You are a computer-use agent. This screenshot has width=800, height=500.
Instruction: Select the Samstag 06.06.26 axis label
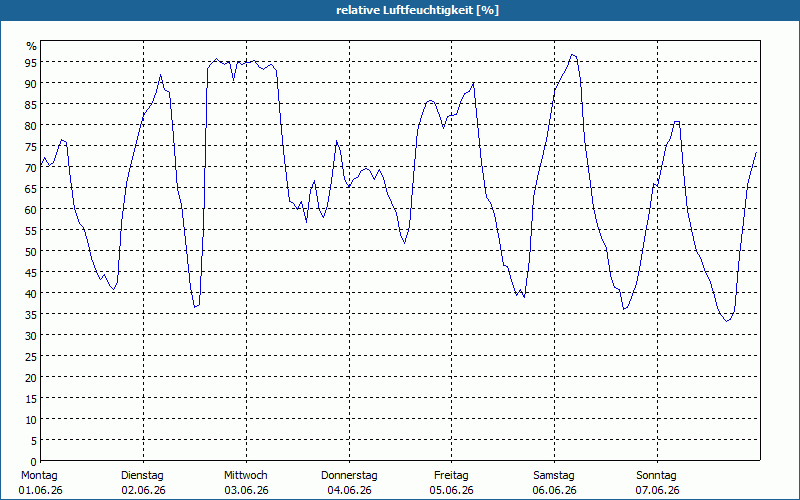tap(554, 483)
